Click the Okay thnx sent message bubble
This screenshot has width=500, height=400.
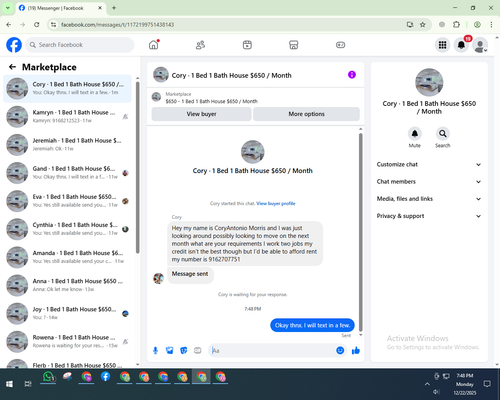(x=312, y=325)
